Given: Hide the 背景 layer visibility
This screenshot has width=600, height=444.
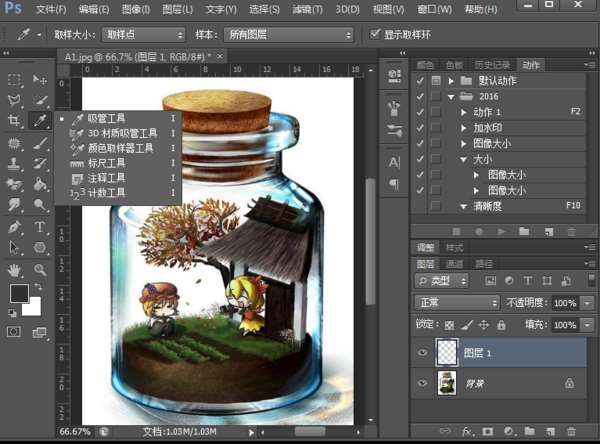Looking at the screenshot, I should coord(422,383).
